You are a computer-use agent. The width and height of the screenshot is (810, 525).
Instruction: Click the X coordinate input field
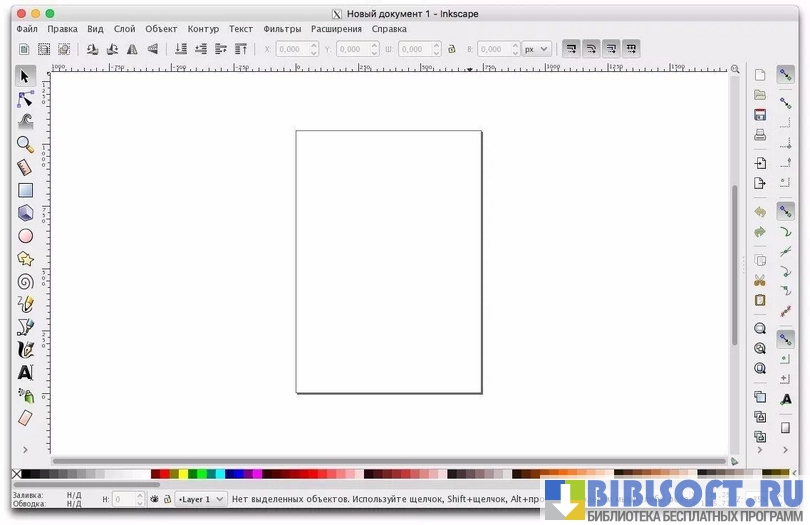291,48
